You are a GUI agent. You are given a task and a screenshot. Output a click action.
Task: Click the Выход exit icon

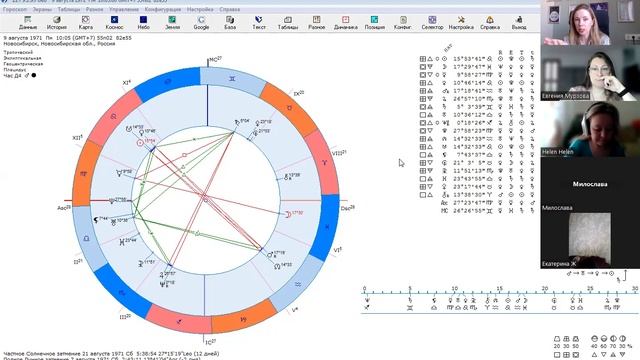pos(519,23)
